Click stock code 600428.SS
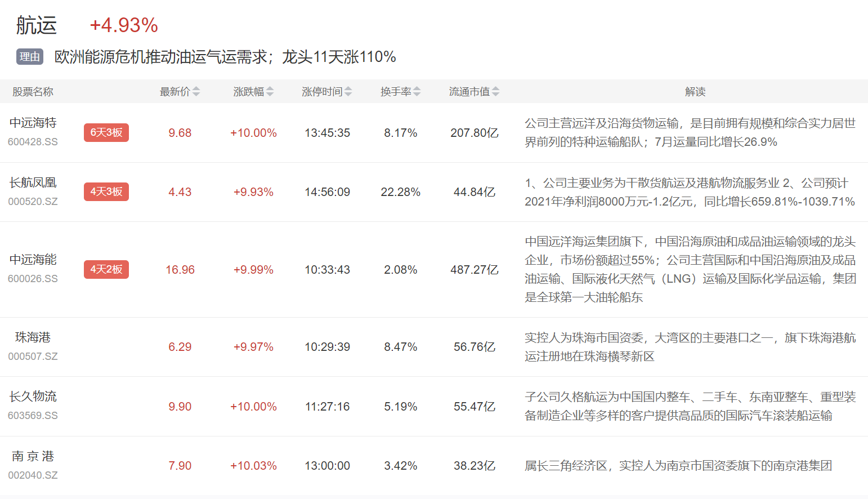Image resolution: width=868 pixels, height=499 pixels. click(33, 142)
